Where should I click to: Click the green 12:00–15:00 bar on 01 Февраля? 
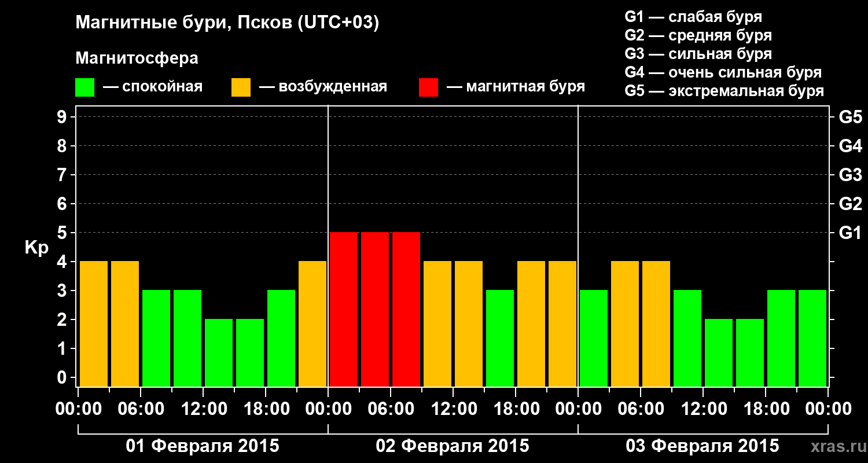point(219,353)
